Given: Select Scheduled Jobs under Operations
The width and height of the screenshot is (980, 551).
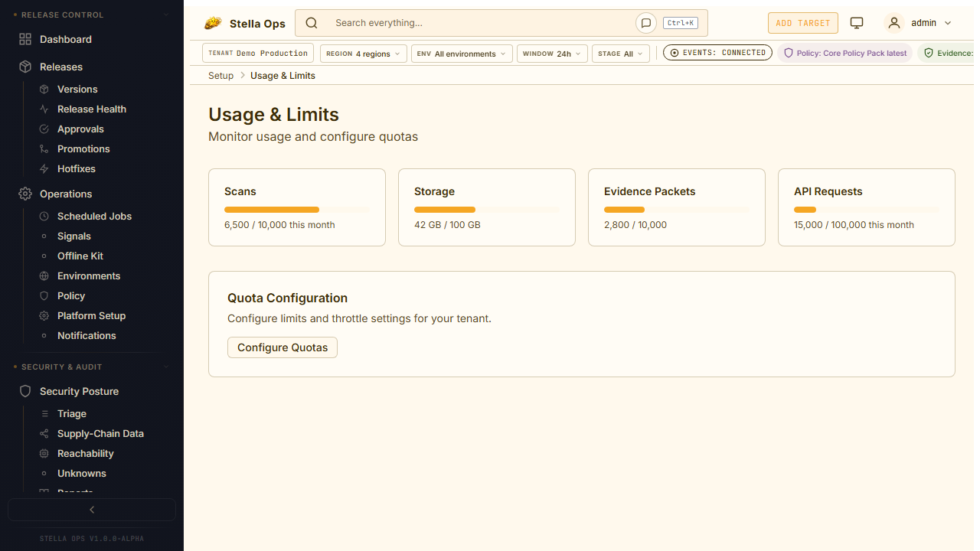Looking at the screenshot, I should 94,217.
